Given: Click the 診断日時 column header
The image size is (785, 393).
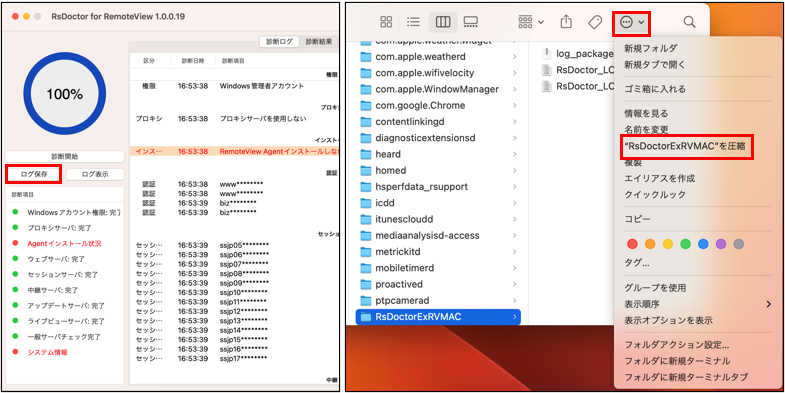Looking at the screenshot, I should [193, 61].
